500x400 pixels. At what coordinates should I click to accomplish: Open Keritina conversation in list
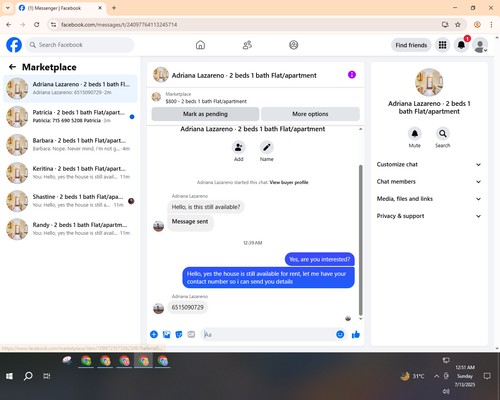point(70,173)
